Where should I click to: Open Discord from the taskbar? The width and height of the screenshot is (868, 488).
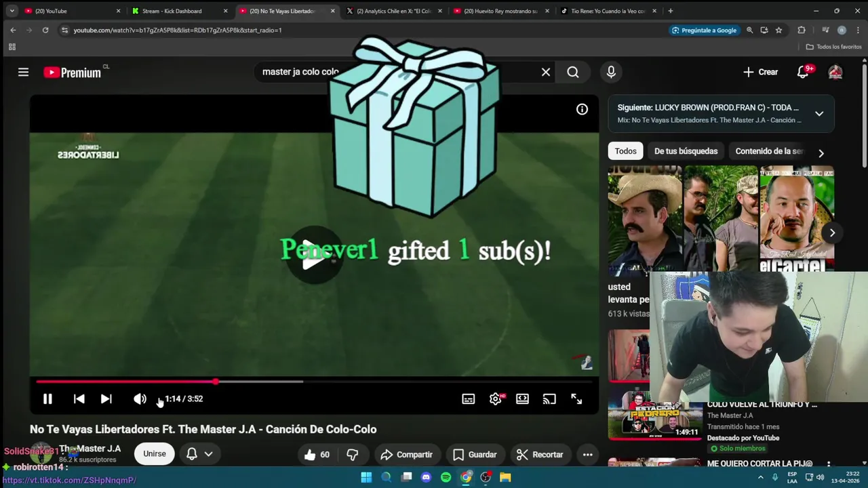click(x=426, y=477)
